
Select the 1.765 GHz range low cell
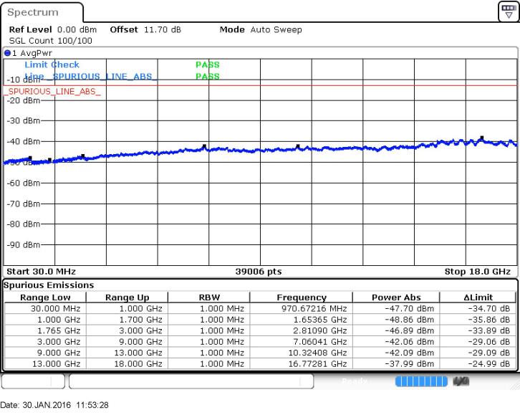(x=45, y=330)
